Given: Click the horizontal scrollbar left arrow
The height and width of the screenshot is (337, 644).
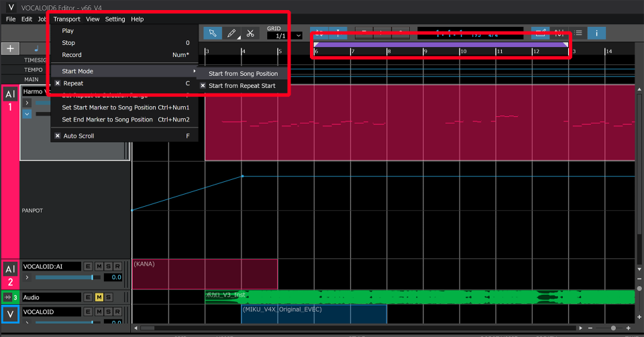Looking at the screenshot, I should pyautogui.click(x=136, y=328).
